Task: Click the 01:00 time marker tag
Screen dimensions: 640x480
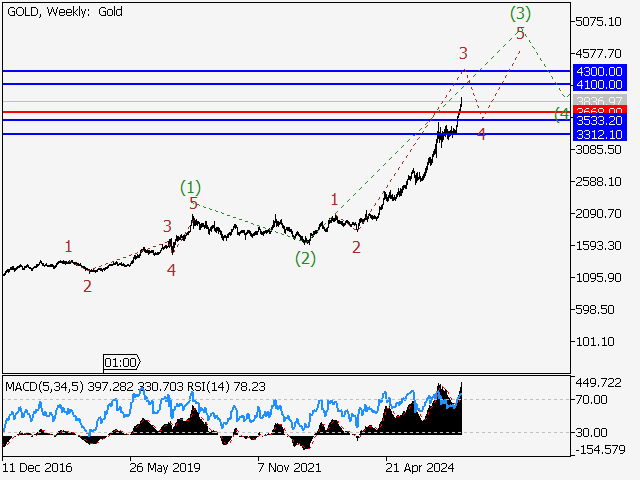Action: tap(122, 362)
